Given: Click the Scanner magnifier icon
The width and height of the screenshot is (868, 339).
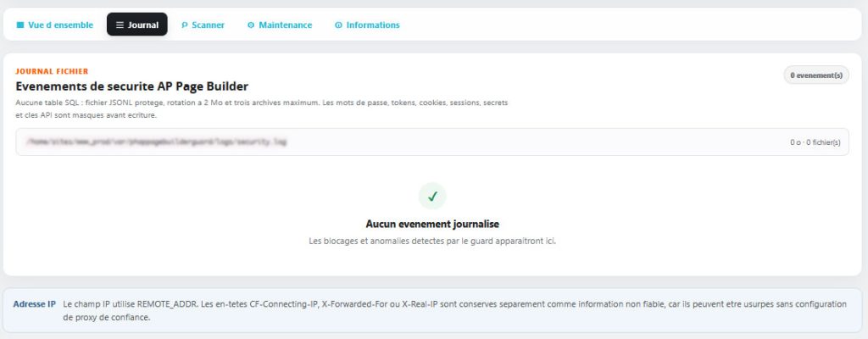Looking at the screenshot, I should 185,25.
